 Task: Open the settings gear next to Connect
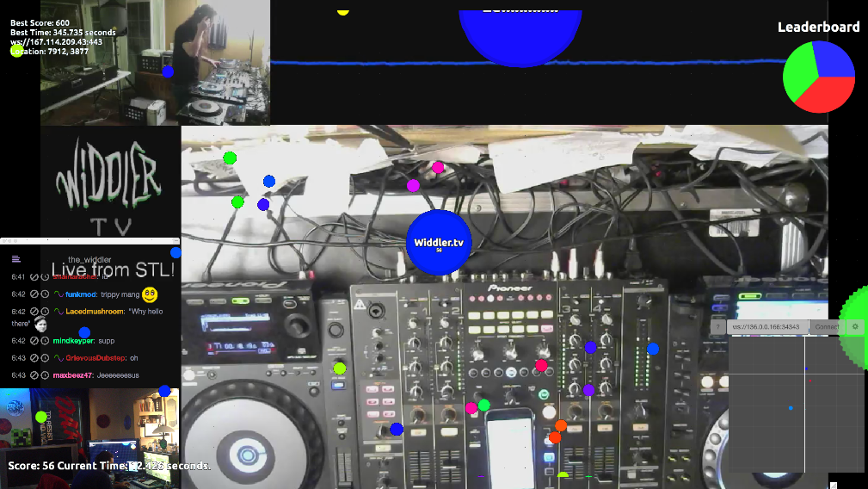855,327
